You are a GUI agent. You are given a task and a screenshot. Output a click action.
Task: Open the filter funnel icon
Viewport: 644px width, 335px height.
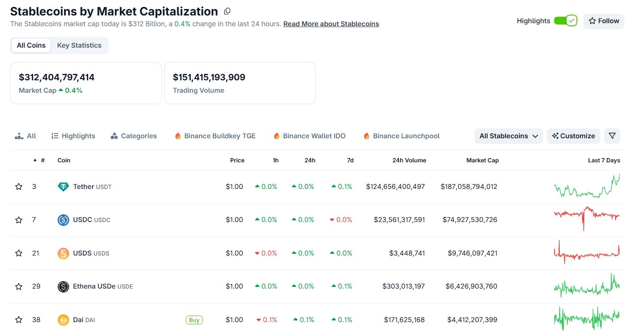tap(612, 136)
